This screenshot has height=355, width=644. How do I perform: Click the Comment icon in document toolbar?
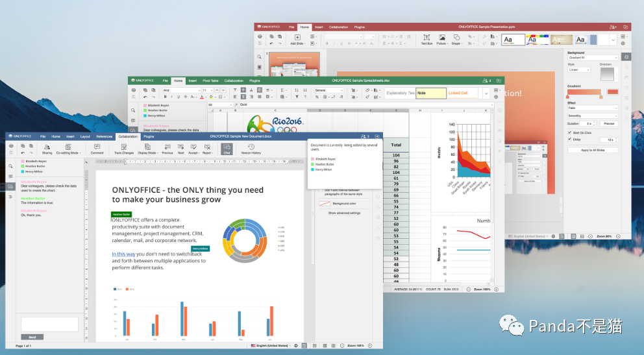point(97,149)
